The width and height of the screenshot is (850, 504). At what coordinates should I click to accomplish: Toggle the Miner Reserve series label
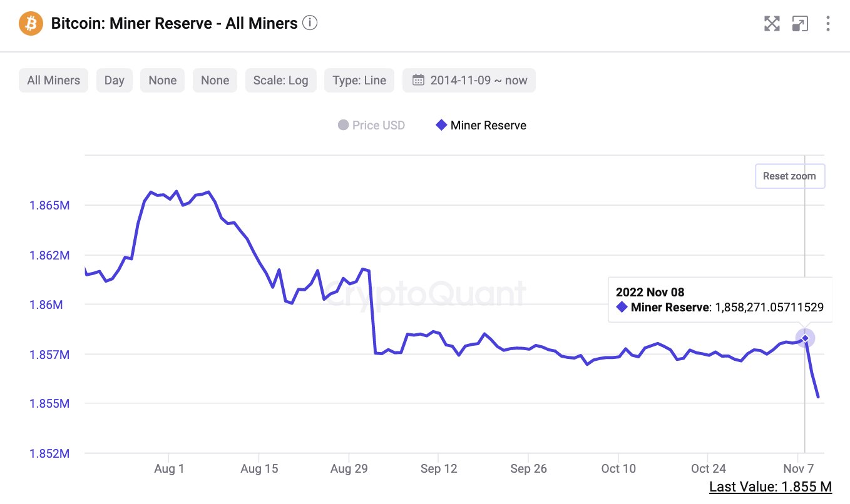(488, 125)
